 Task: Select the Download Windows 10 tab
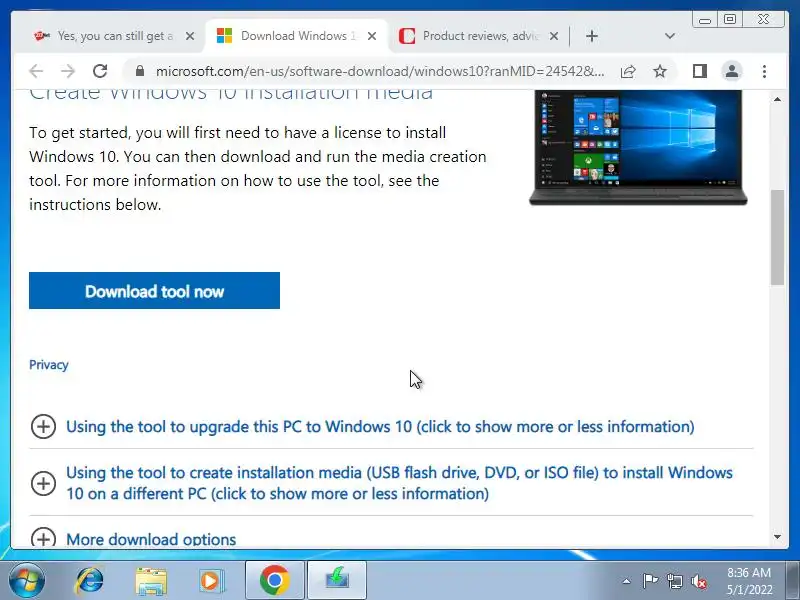(296, 36)
